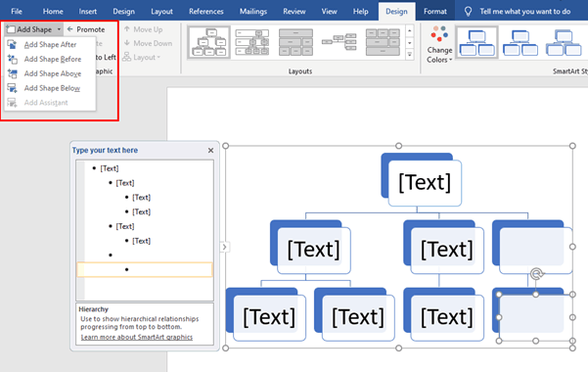Screen dimensions: 588x372
Task: Open the Mailings tab
Action: 253,12
